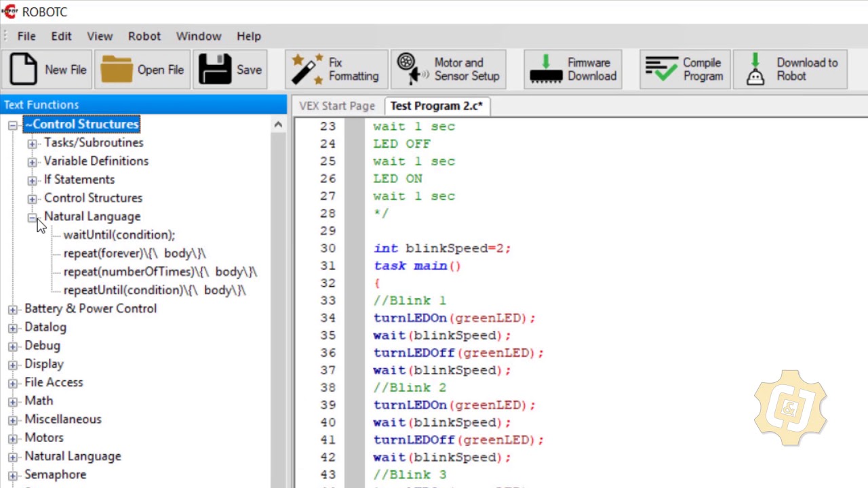868x488 pixels.
Task: Select the Display label
Action: pos(44,364)
